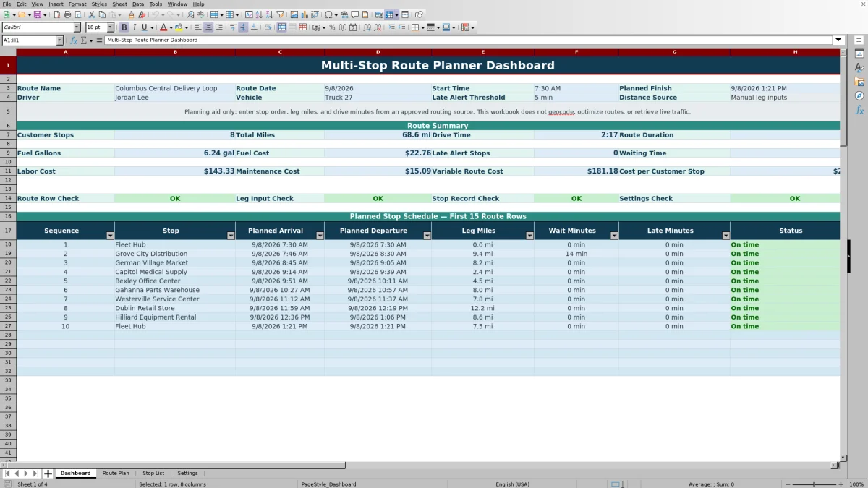The image size is (868, 488).
Task: Toggle Italic formatting
Action: click(x=134, y=27)
